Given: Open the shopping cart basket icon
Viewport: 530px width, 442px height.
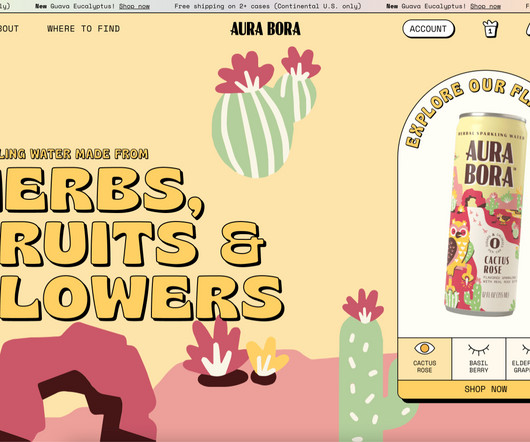Looking at the screenshot, I should point(490,29).
